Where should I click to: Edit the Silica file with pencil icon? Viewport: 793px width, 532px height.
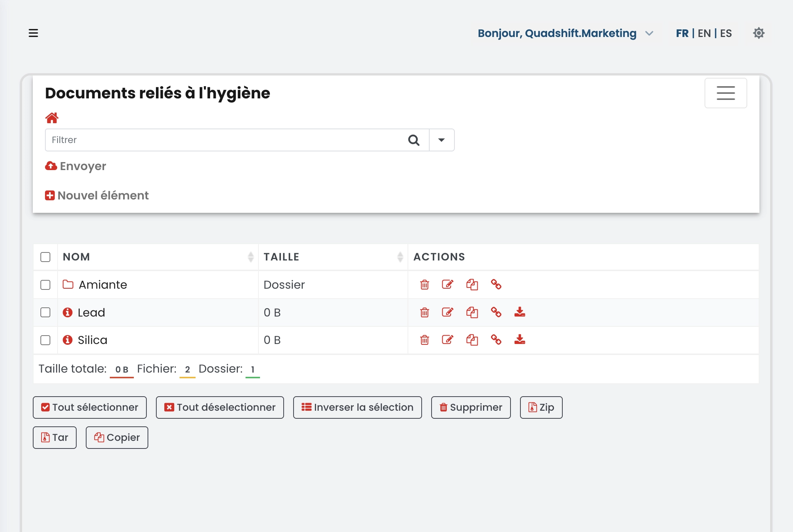tap(448, 340)
